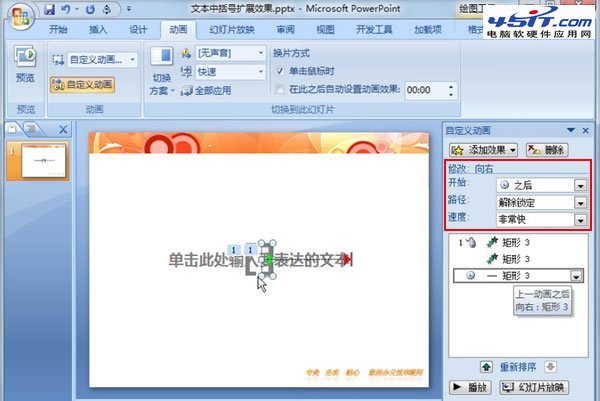Click the 播放 play button
The height and width of the screenshot is (401, 600).
pos(468,387)
